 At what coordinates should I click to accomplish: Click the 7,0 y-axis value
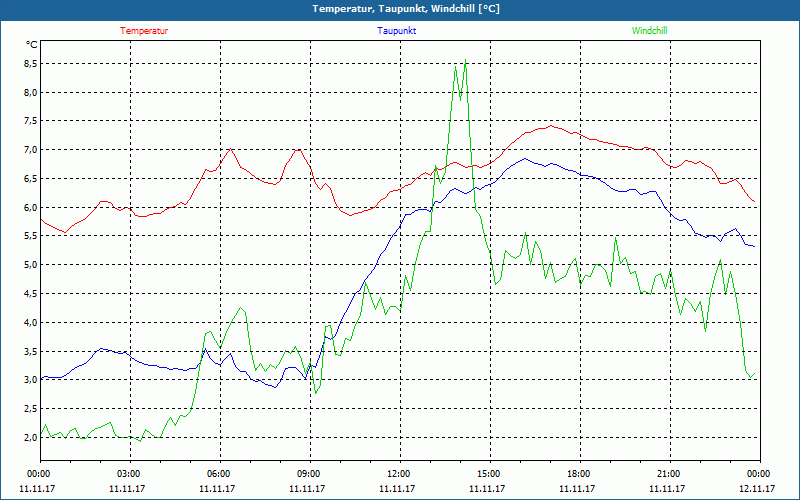pyautogui.click(x=31, y=149)
